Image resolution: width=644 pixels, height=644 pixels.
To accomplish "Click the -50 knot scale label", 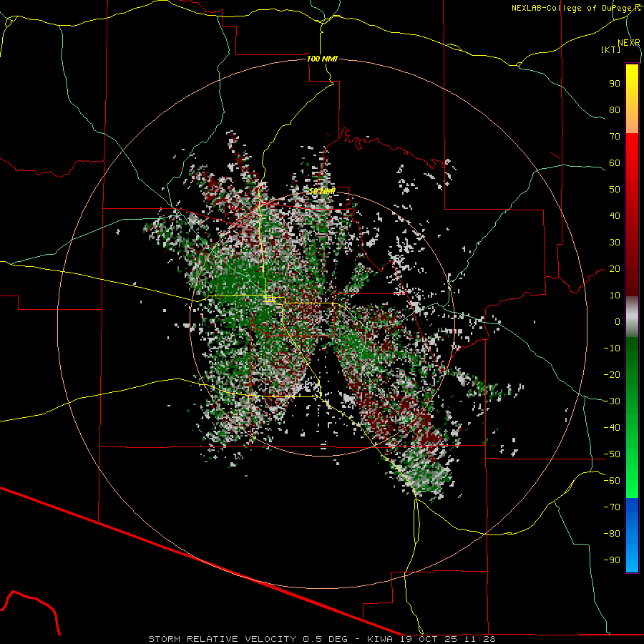I will click(x=612, y=454).
